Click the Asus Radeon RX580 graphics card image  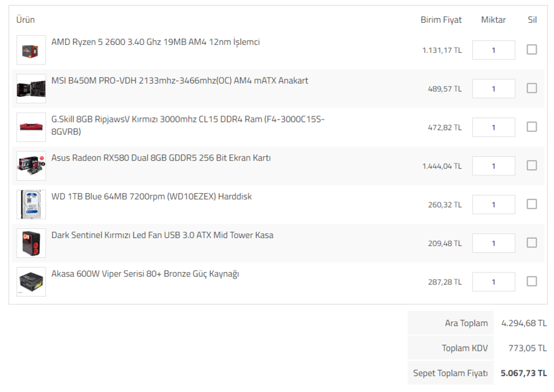point(31,166)
